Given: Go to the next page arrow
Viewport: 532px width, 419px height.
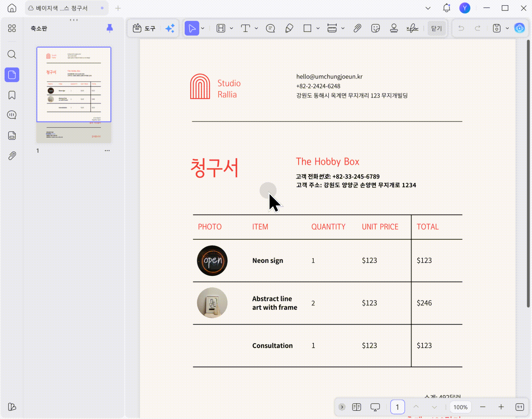Looking at the screenshot, I should click(x=434, y=407).
